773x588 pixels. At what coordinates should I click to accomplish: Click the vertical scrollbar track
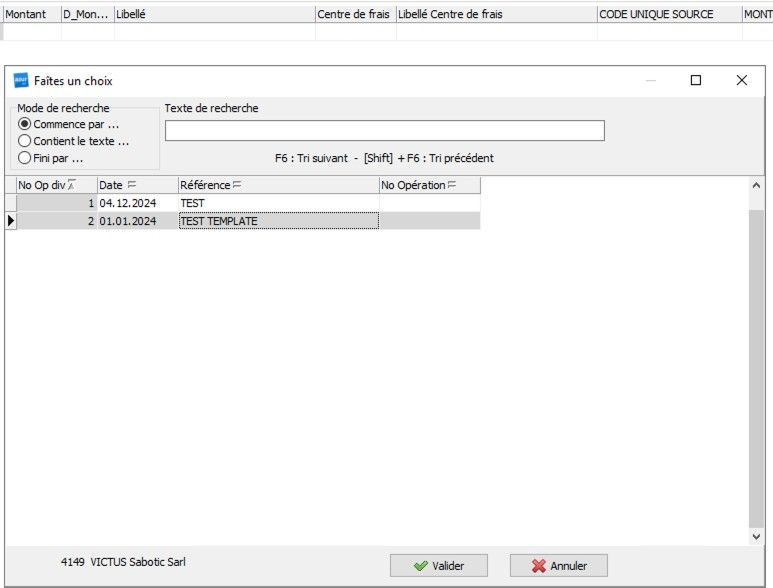coord(756,367)
